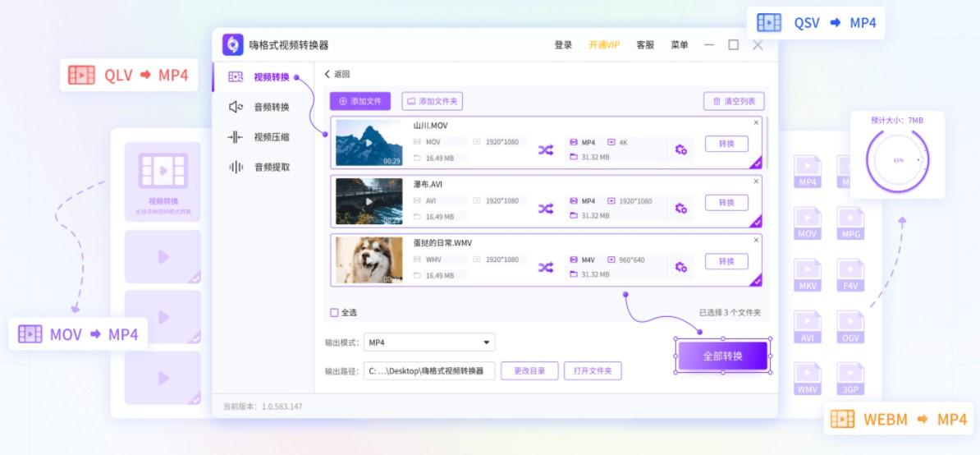Toggle the selection checkmark on 山川.MOV row
Viewport: 980px width, 455px height.
pos(757,163)
